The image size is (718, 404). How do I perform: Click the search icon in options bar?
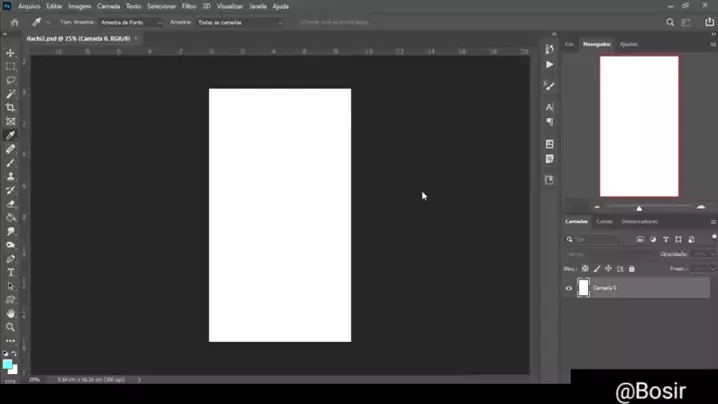click(x=670, y=22)
